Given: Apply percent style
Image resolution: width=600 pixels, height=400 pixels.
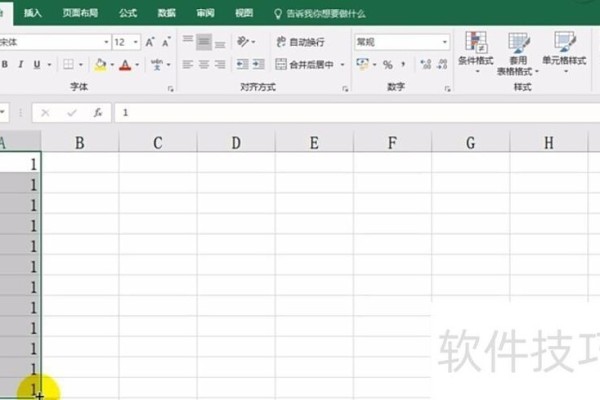Looking at the screenshot, I should point(388,65).
